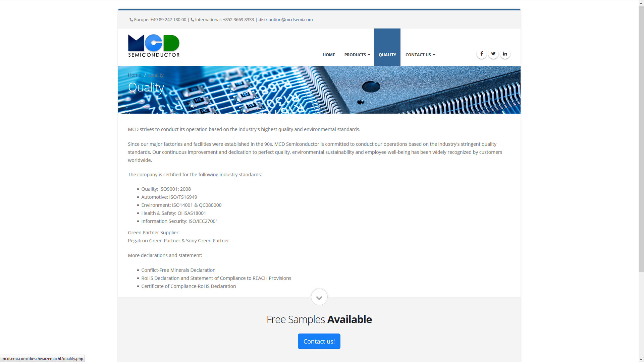Click the distribution@mcdsemi.com email link

(285, 19)
